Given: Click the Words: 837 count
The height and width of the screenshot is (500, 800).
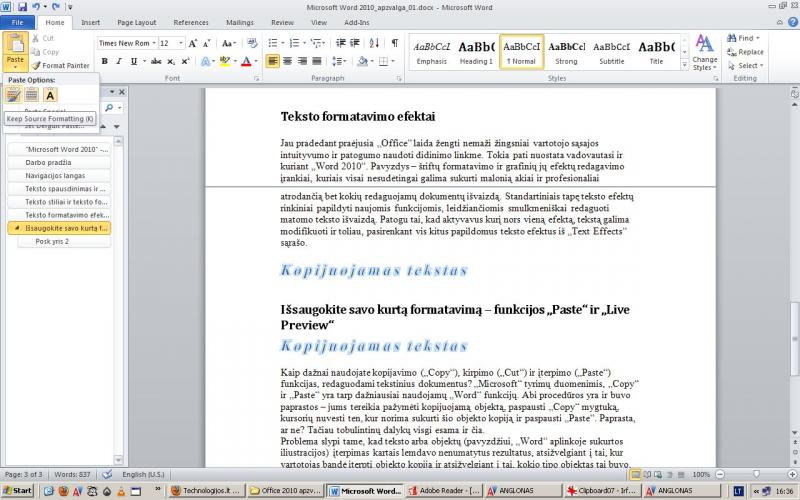Looking at the screenshot, I should 72,474.
